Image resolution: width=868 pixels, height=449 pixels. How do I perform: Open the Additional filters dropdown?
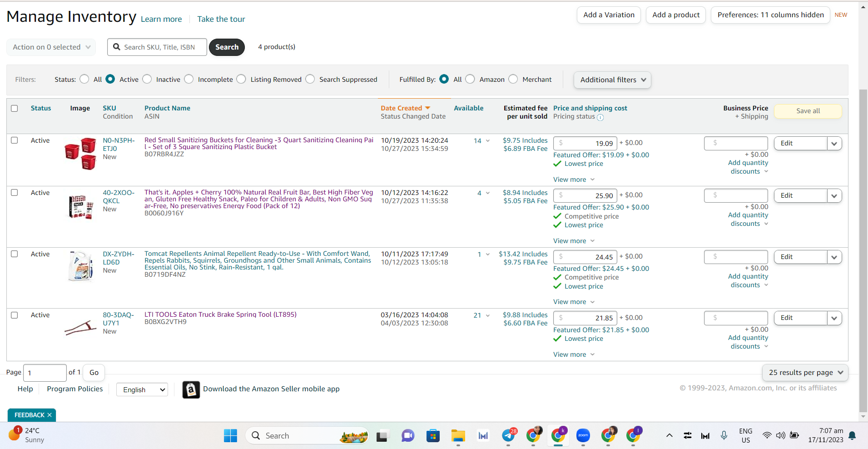pos(612,80)
